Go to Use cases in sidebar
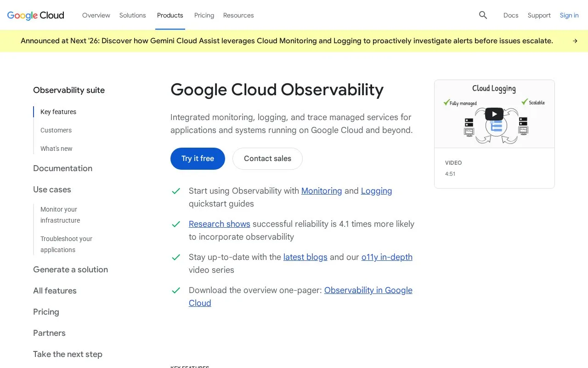Image resolution: width=588 pixels, height=368 pixels. 52,190
